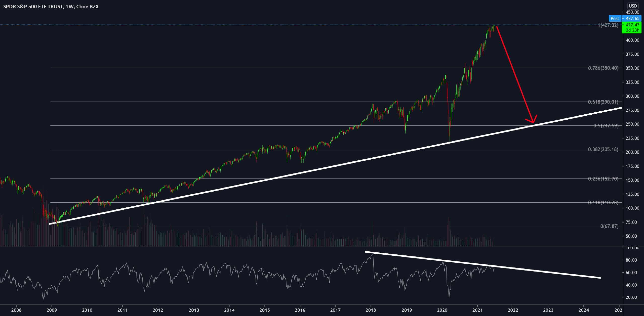Click the 80.00 RSI scale label
The image size is (644, 316).
(x=631, y=260)
